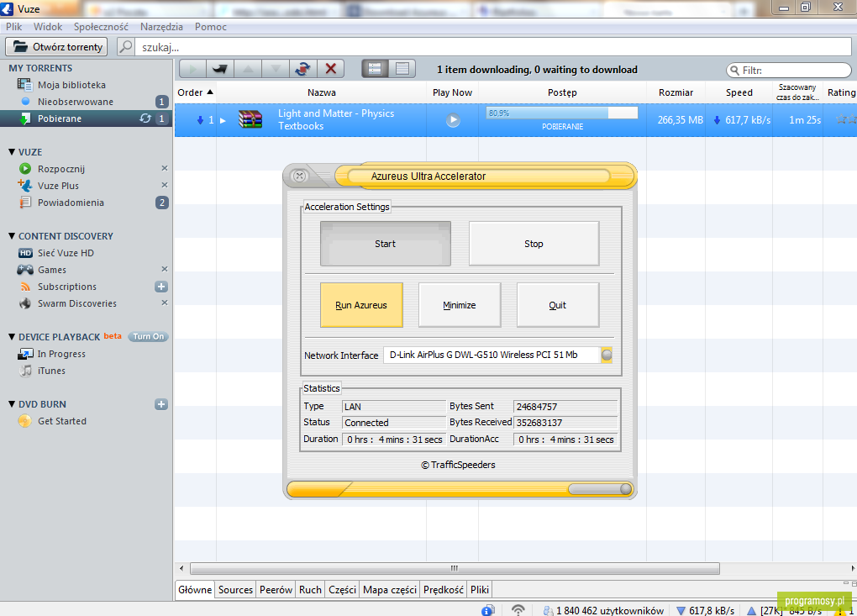Image resolution: width=857 pixels, height=616 pixels.
Task: Switch to the Prędkość tab
Action: 444,590
